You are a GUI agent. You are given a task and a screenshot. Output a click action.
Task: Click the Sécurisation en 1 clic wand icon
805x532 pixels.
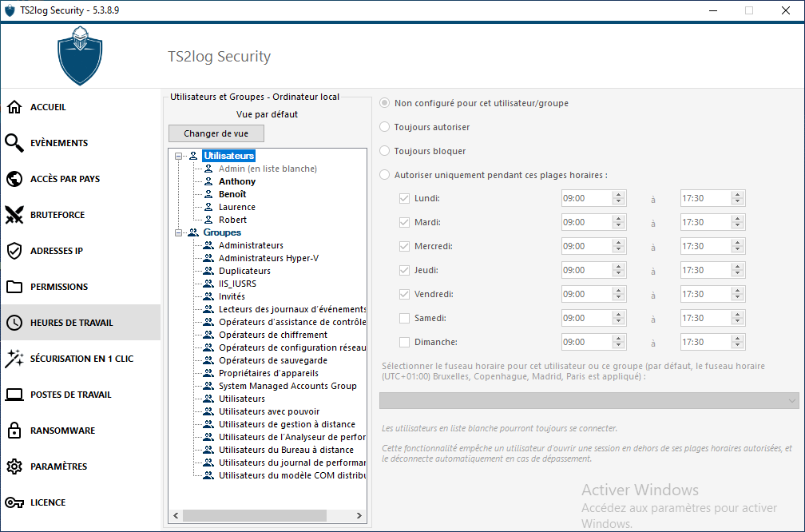[14, 359]
